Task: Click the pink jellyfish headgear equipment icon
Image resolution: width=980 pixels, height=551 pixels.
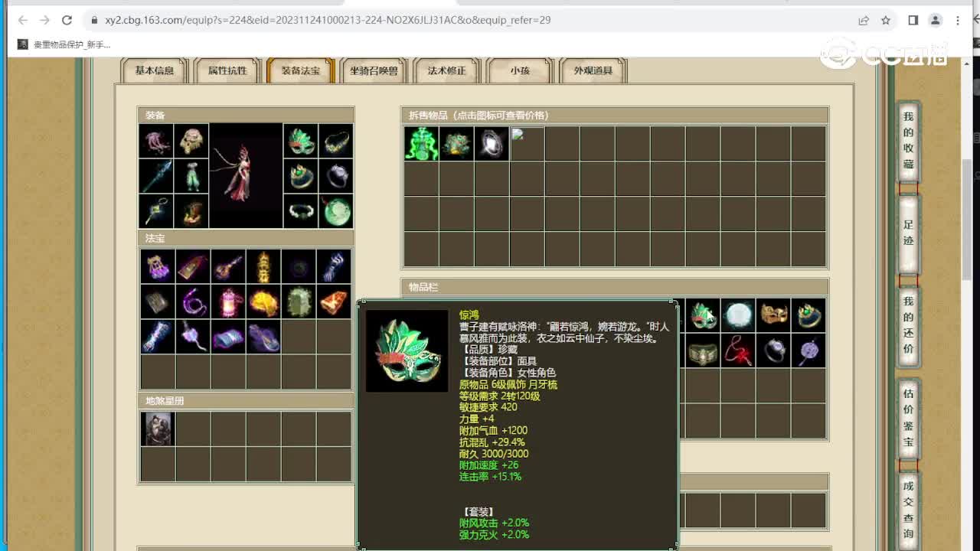Action: (156, 141)
